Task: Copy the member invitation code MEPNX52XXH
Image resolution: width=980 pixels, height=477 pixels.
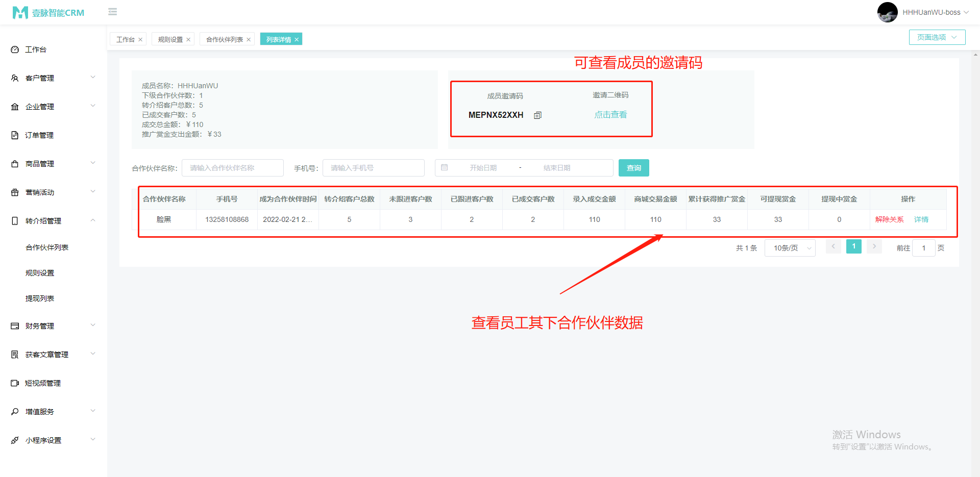Action: tap(537, 115)
